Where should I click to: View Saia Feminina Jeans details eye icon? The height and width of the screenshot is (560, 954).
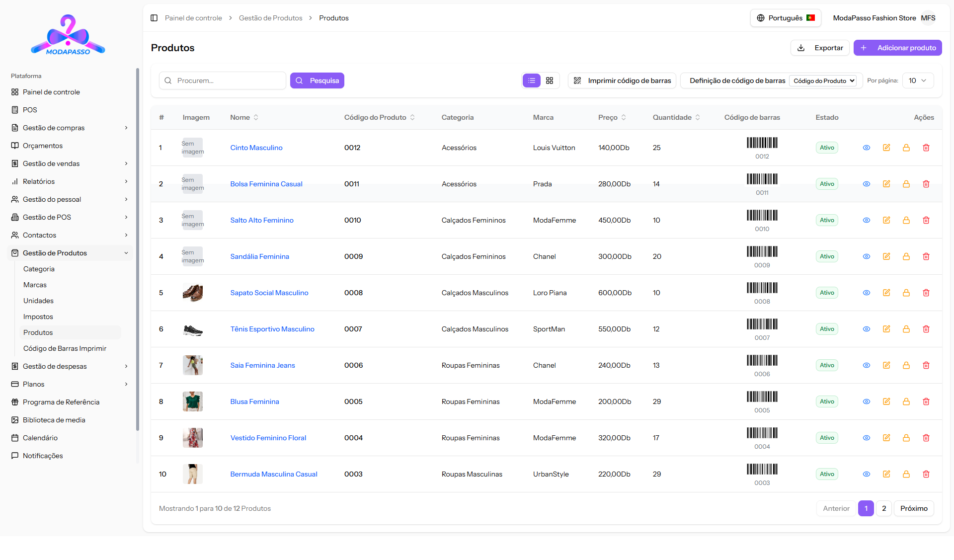click(x=866, y=365)
